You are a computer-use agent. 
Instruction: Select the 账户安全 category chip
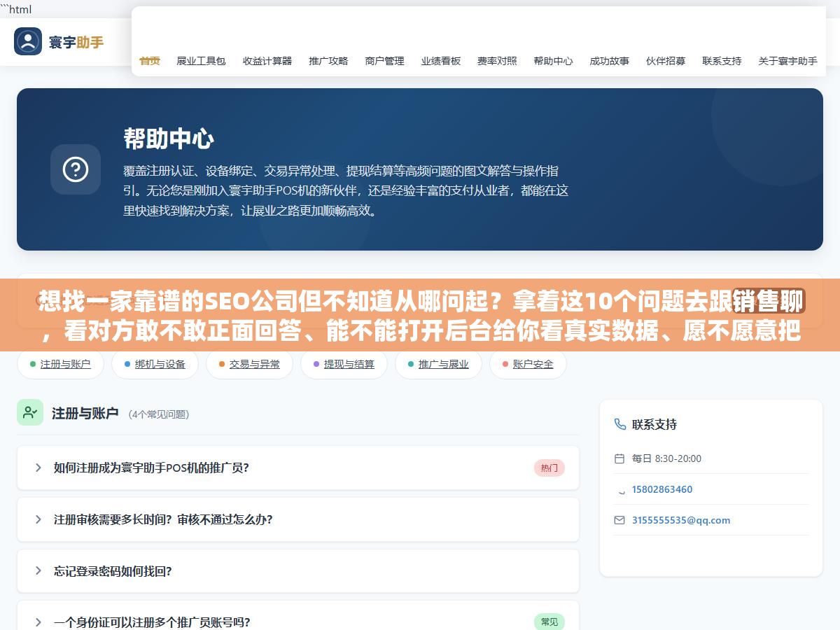tap(528, 364)
